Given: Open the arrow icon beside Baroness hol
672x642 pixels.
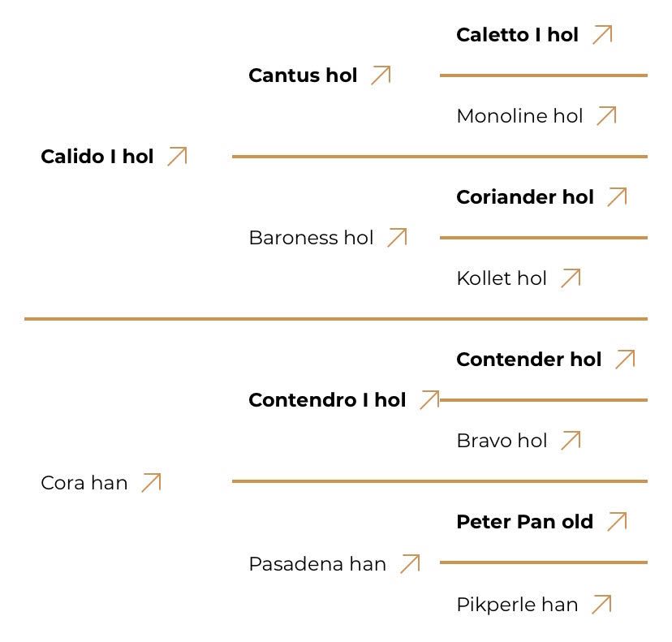Looking at the screenshot, I should 397,237.
